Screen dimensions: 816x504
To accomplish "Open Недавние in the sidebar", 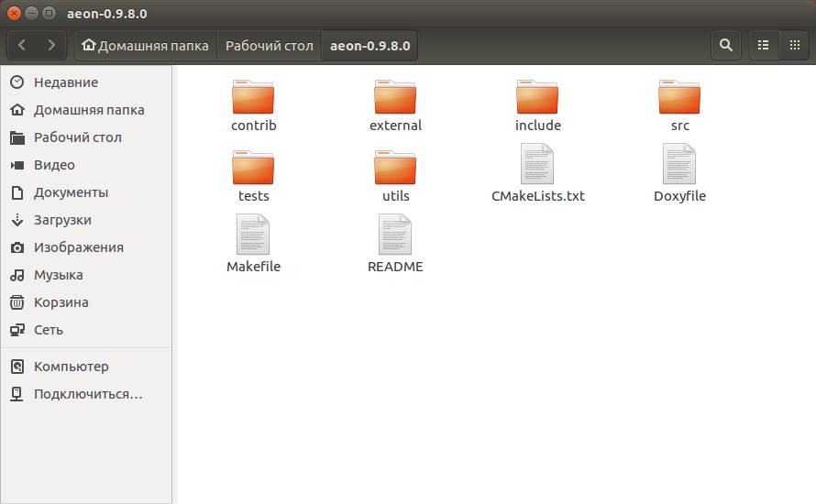I will pos(86,82).
